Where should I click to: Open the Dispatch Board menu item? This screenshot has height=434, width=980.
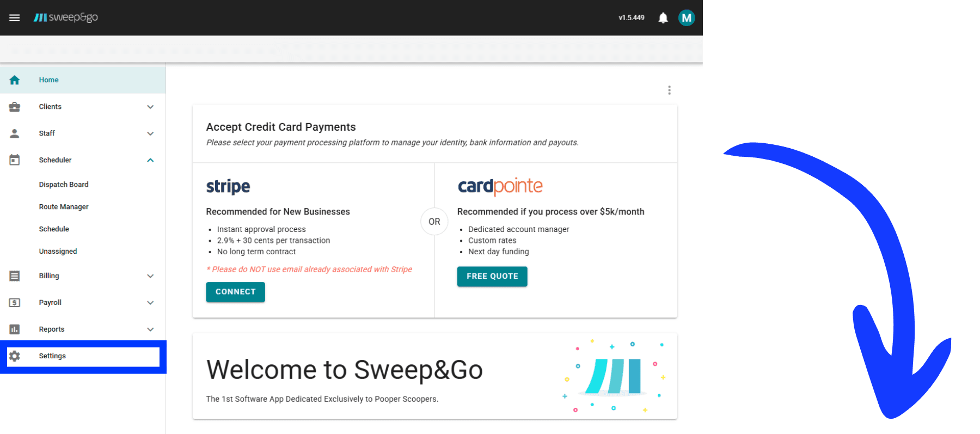pyautogui.click(x=64, y=184)
